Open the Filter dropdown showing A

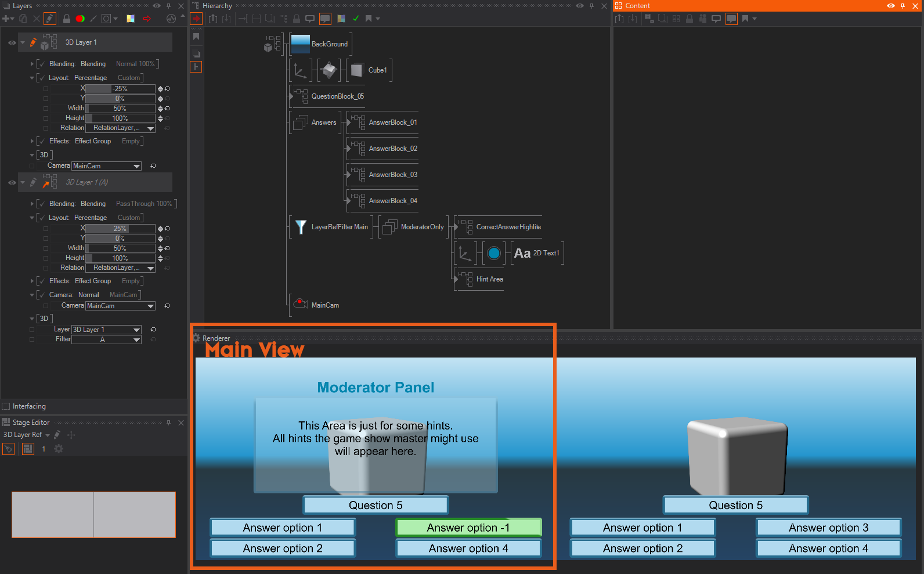pyautogui.click(x=106, y=340)
